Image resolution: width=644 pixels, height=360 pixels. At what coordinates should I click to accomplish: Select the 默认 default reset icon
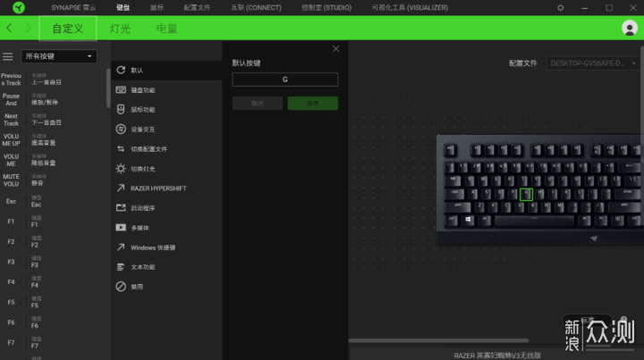121,70
